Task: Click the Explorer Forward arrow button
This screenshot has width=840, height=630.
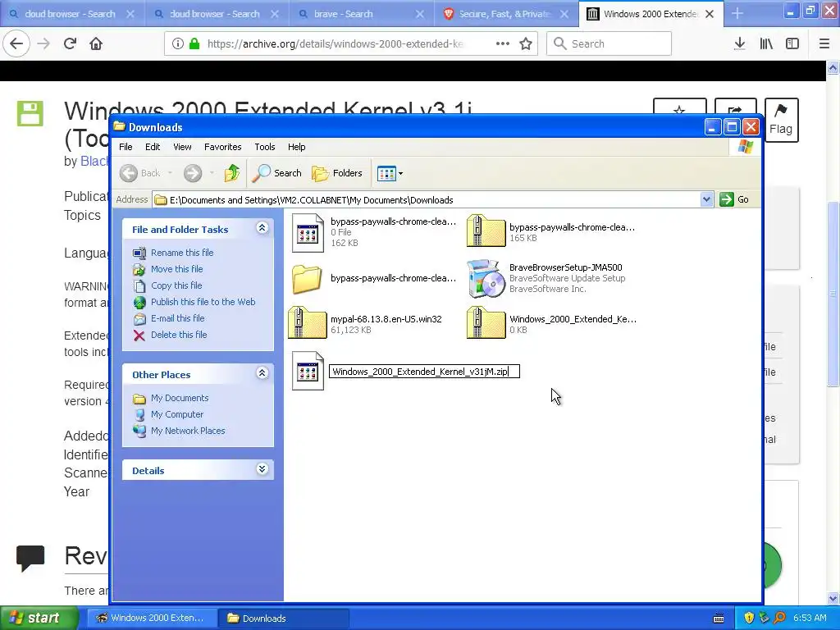Action: (x=193, y=173)
